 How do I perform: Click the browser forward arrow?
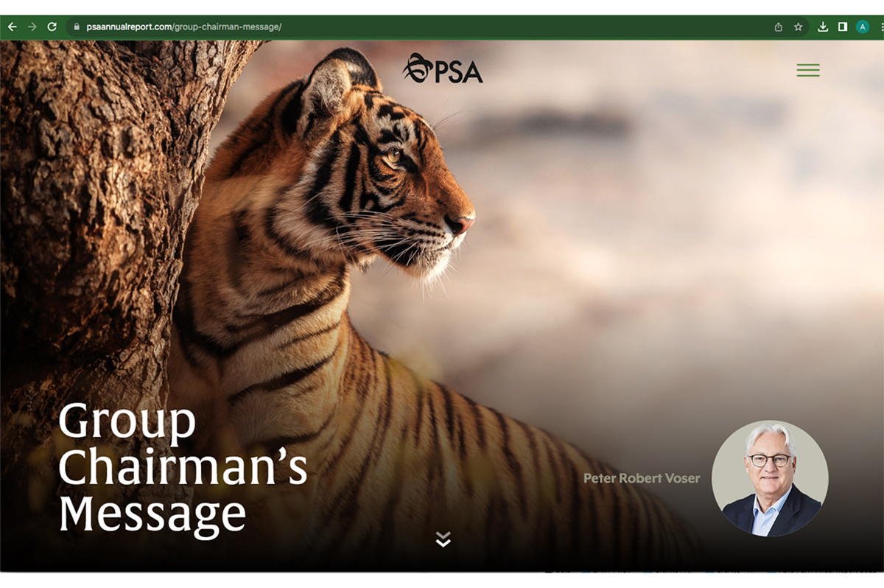[32, 27]
